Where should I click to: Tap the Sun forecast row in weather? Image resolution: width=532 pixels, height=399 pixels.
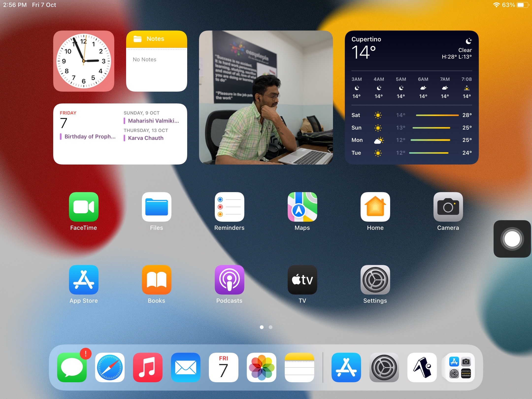tap(412, 128)
